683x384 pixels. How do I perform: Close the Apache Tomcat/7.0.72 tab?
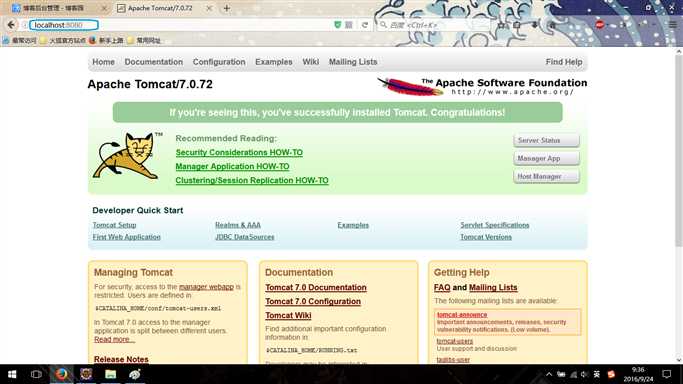click(x=209, y=8)
